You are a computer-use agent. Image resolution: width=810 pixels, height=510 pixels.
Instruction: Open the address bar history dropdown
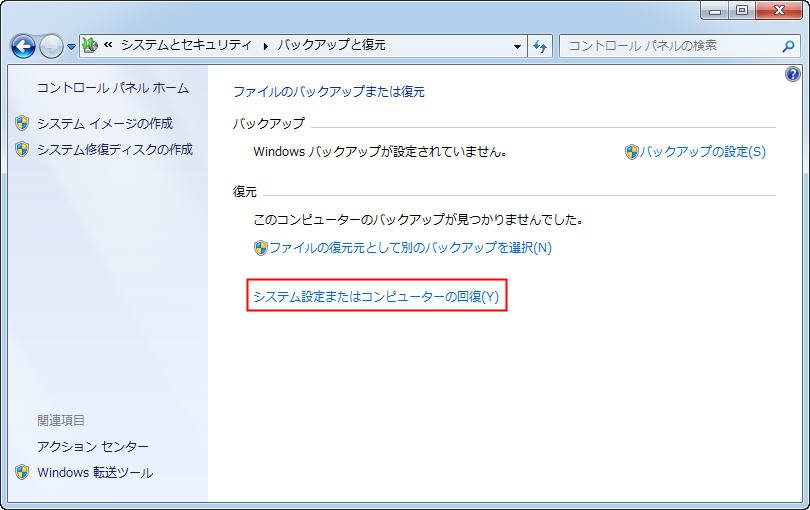click(x=517, y=46)
